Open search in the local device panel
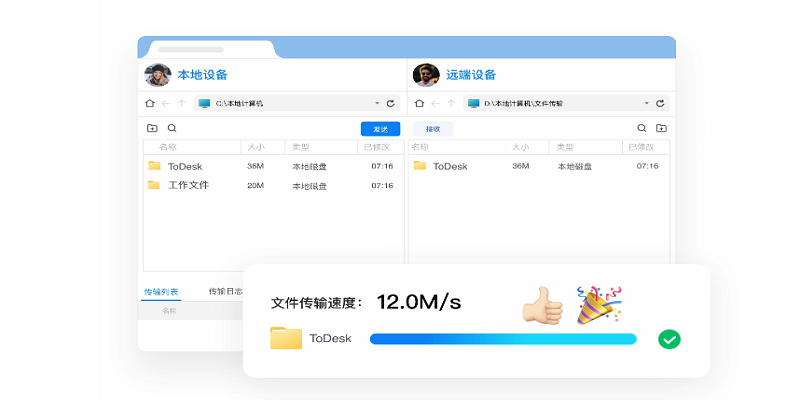 [172, 128]
